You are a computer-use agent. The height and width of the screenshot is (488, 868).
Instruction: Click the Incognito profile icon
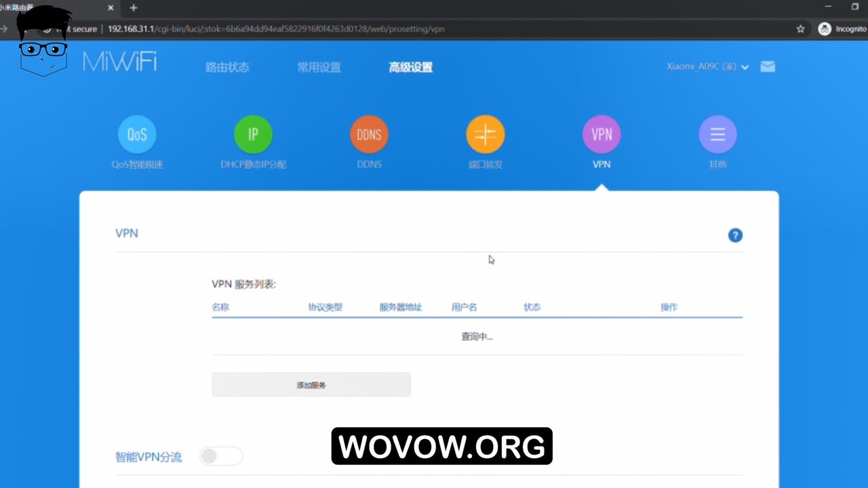click(x=825, y=29)
